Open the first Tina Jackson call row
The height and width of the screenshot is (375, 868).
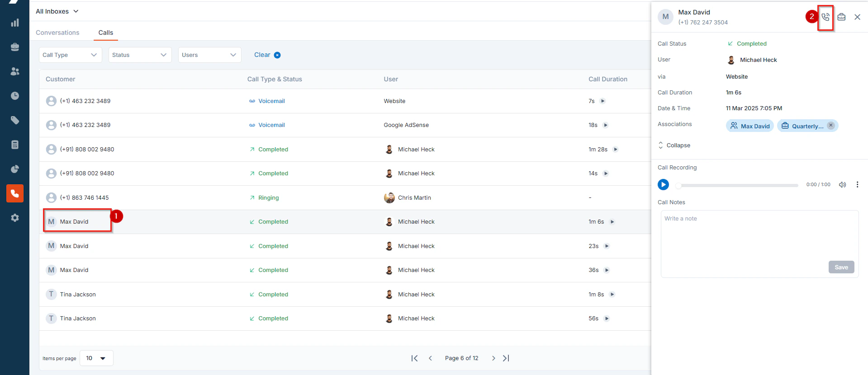pos(345,295)
